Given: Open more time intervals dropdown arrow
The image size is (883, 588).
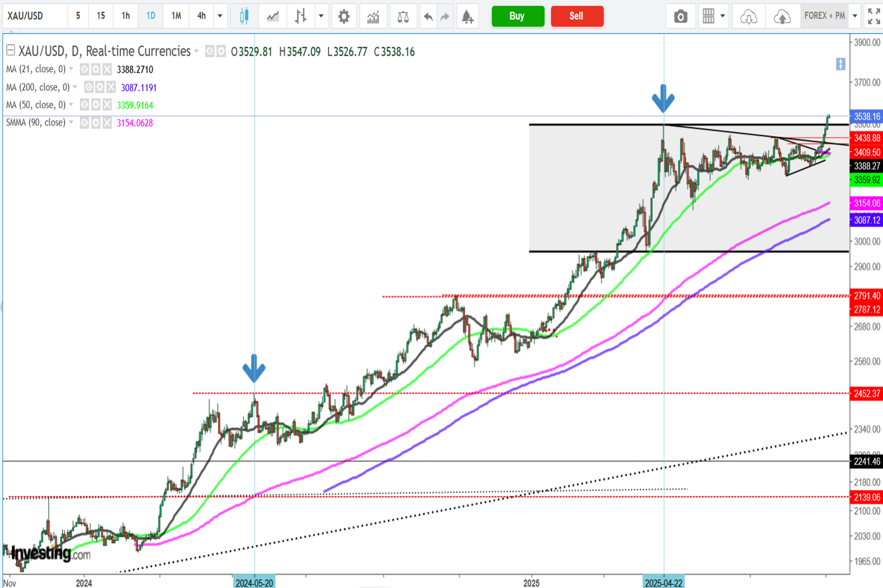Looking at the screenshot, I should (220, 16).
